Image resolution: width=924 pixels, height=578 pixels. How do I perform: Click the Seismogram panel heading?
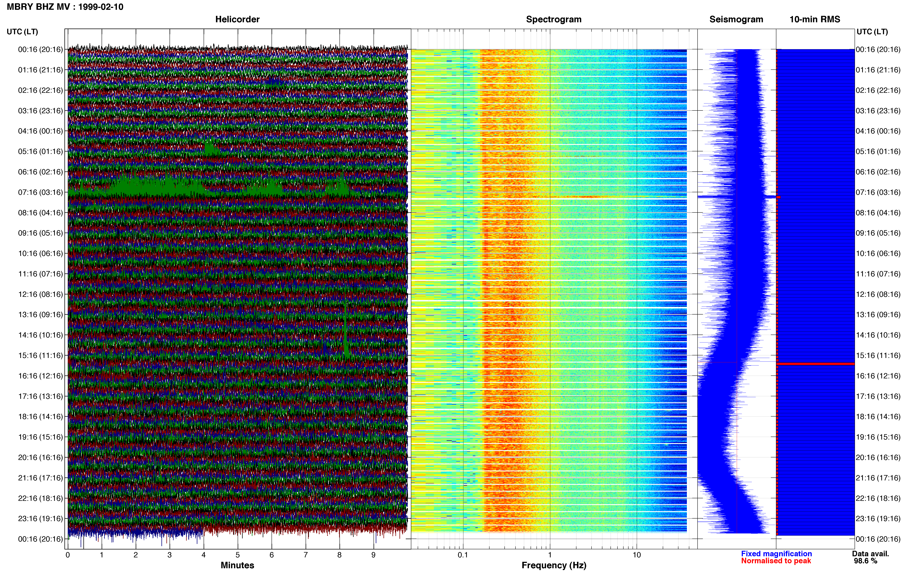(x=736, y=19)
